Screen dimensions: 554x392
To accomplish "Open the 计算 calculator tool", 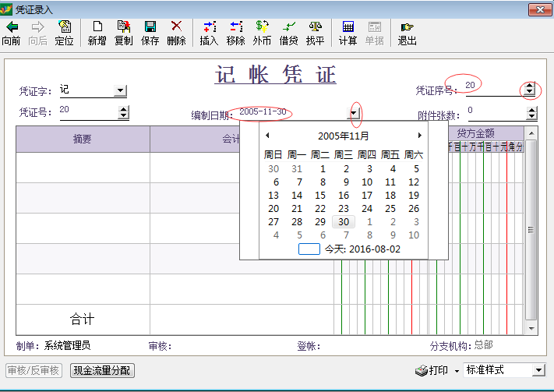I will (x=348, y=27).
